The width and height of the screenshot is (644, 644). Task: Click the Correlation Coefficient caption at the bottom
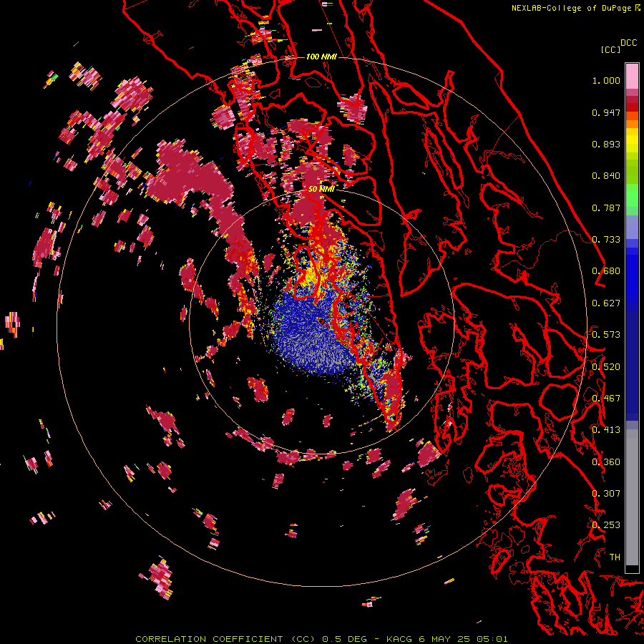click(321, 639)
